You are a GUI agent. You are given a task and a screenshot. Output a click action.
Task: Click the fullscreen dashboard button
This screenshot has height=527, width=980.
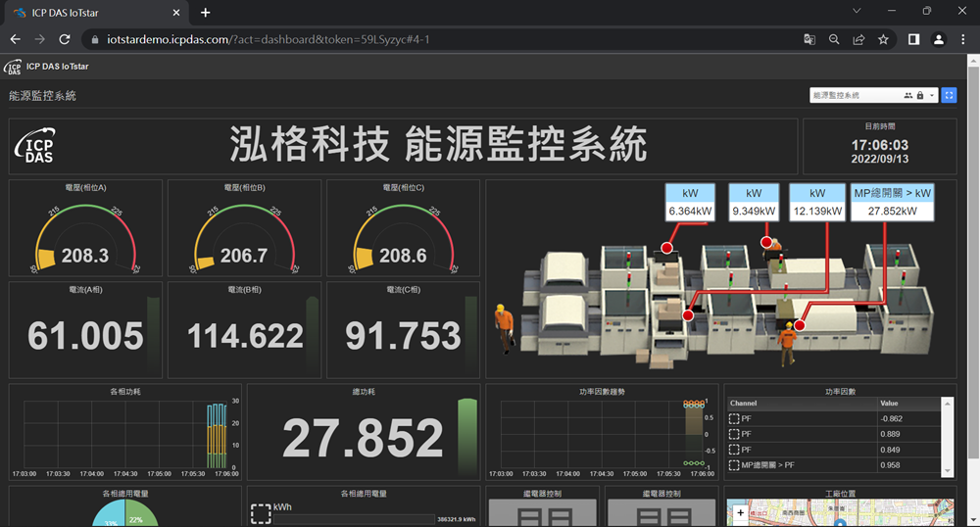pos(949,95)
